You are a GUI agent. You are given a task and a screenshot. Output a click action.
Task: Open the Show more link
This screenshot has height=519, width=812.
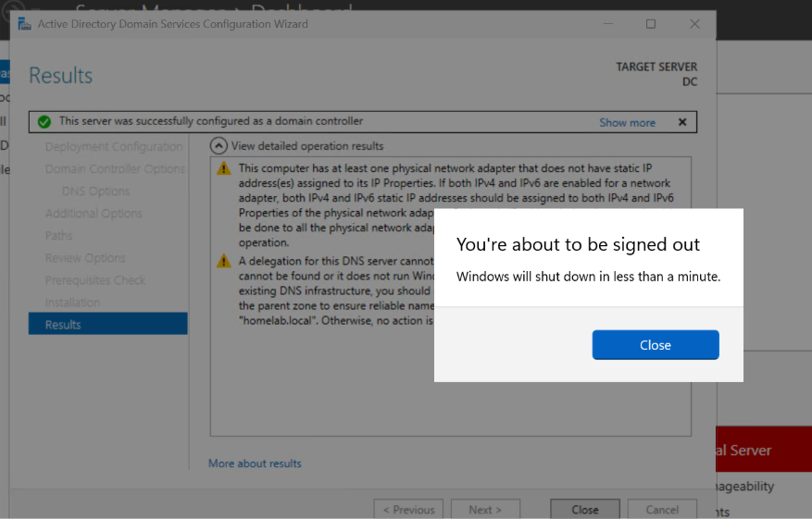(x=627, y=122)
